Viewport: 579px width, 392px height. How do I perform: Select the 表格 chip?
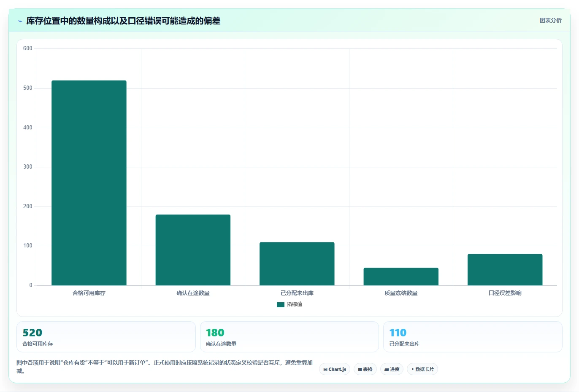click(365, 369)
